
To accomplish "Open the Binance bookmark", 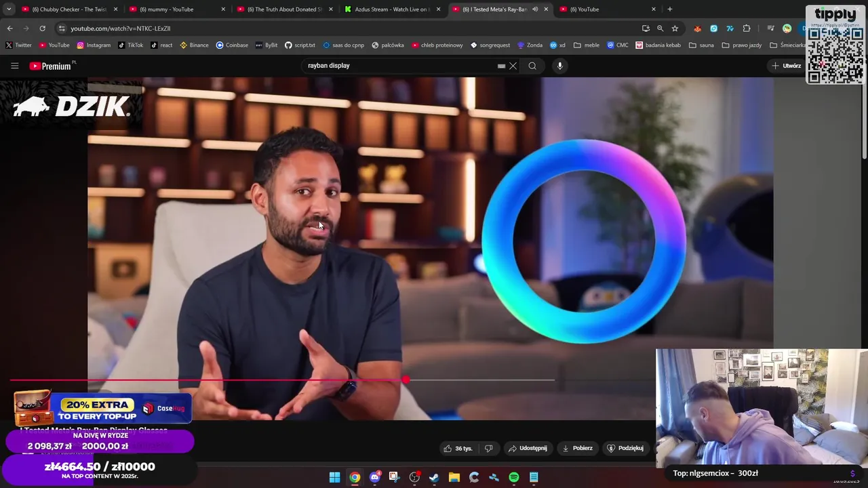I will [194, 45].
